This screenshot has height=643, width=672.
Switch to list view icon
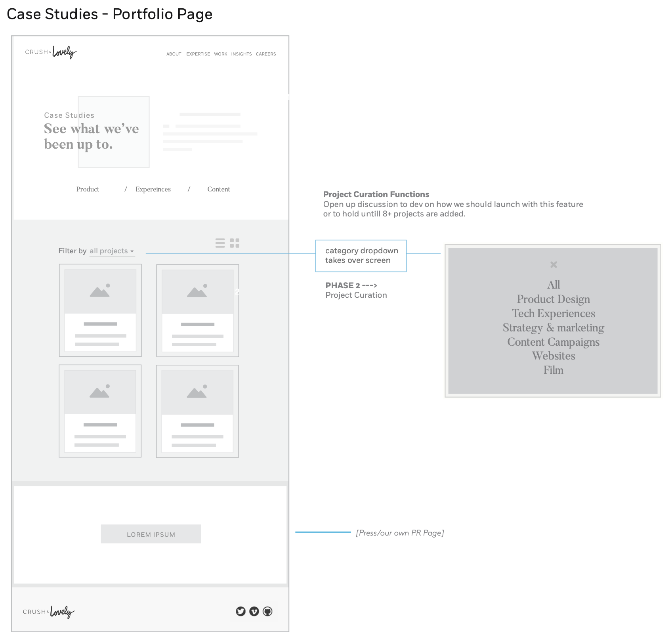pyautogui.click(x=220, y=243)
